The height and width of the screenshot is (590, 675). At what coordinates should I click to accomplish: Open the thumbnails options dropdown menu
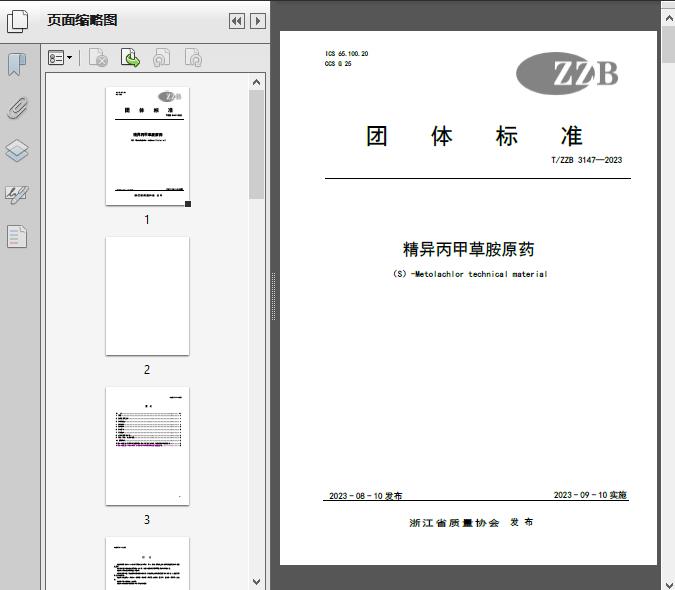point(60,59)
